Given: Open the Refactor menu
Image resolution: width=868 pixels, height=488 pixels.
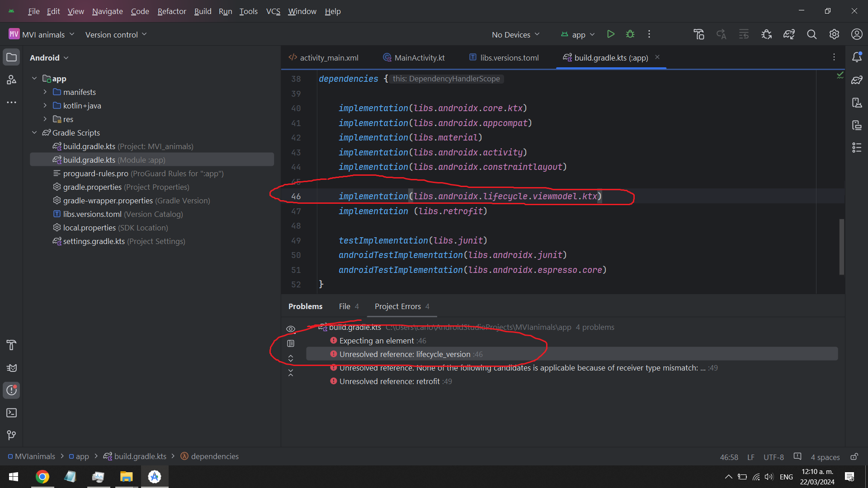Looking at the screenshot, I should click(x=171, y=11).
